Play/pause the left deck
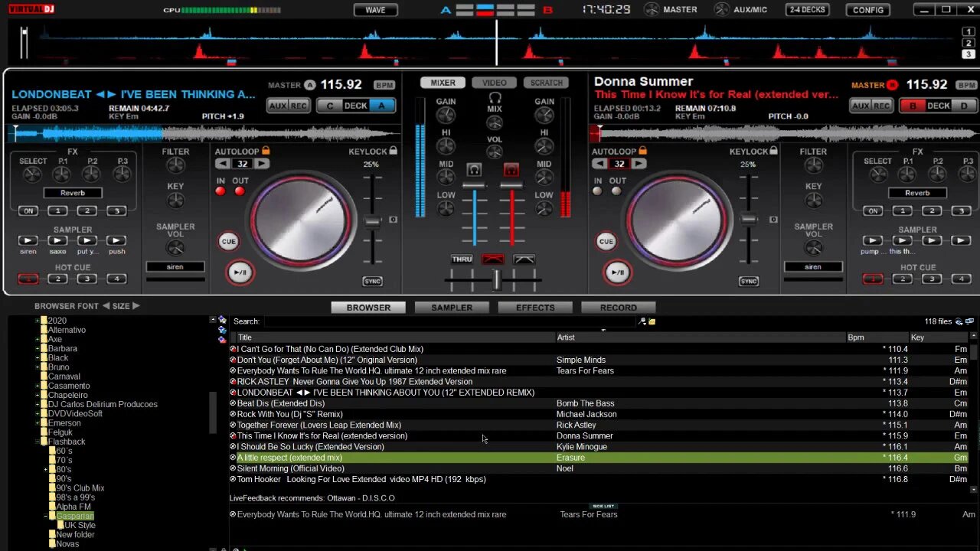This screenshot has height=551, width=980. click(x=240, y=272)
